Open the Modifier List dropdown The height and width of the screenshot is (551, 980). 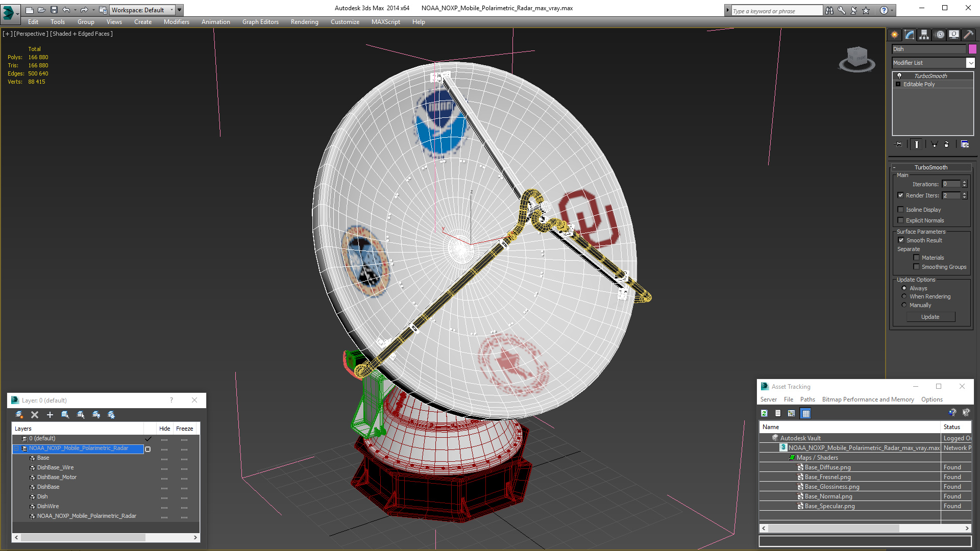pos(970,63)
